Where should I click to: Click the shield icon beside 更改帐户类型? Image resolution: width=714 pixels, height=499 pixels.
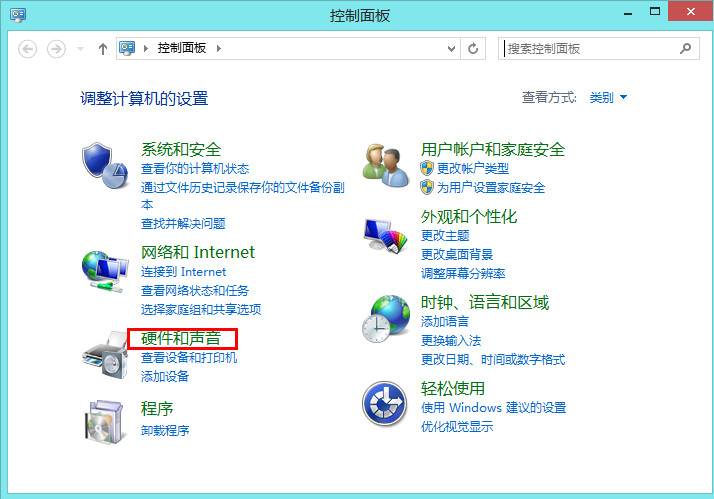click(427, 168)
